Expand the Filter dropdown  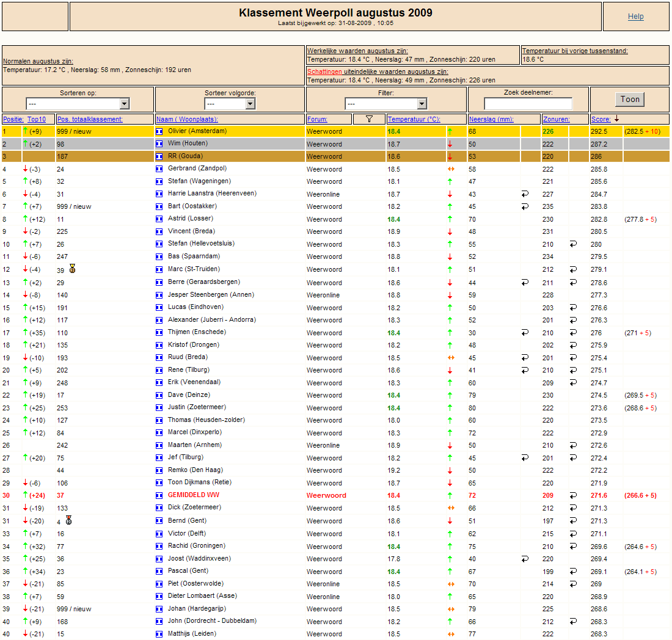coord(385,104)
